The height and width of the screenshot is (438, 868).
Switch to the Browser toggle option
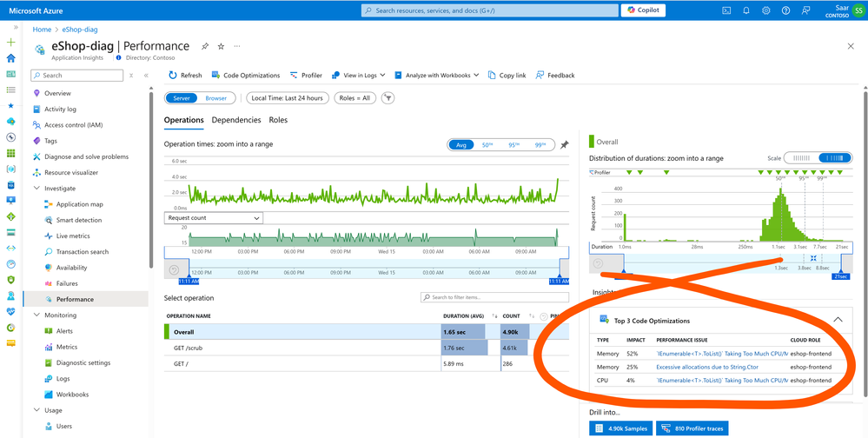point(215,98)
